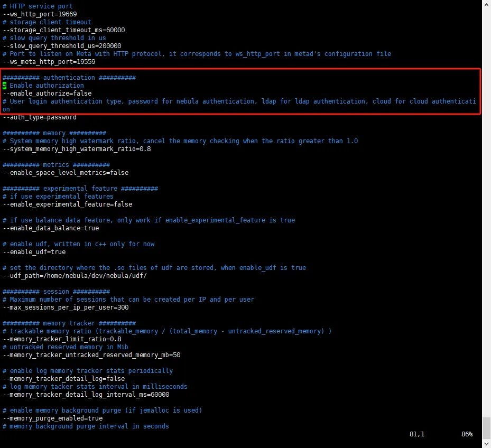Click the line --storage_client_timeout_ms=60000

64,30
